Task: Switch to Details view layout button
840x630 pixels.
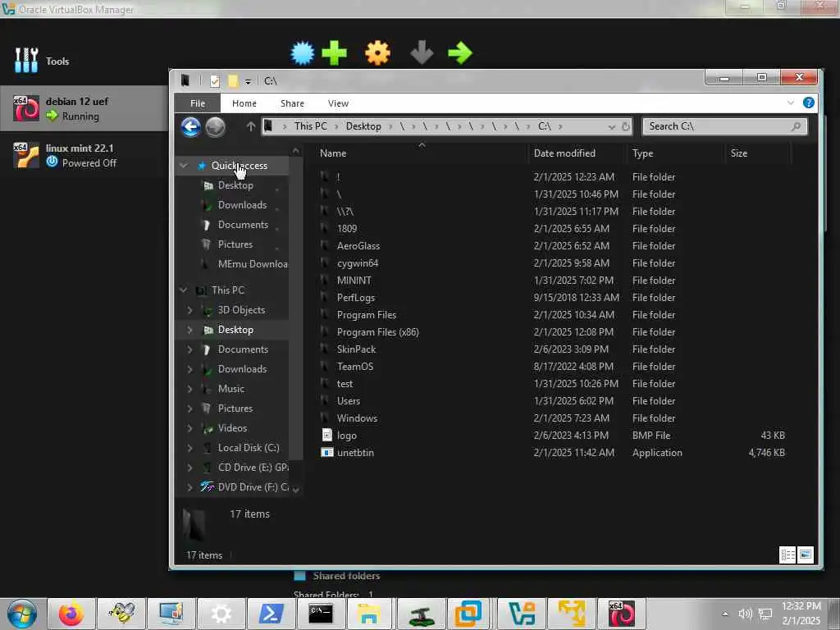Action: pos(787,555)
